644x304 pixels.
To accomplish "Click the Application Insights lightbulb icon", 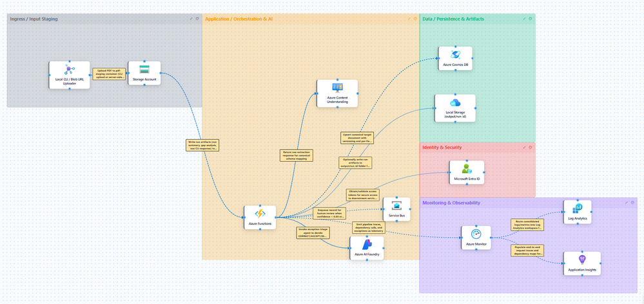I will pos(581,260).
